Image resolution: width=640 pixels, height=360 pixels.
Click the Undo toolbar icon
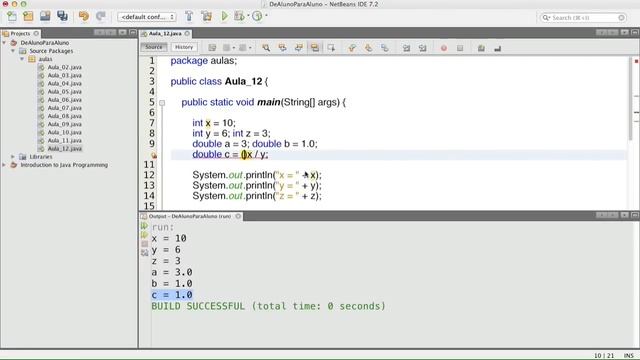click(x=84, y=16)
